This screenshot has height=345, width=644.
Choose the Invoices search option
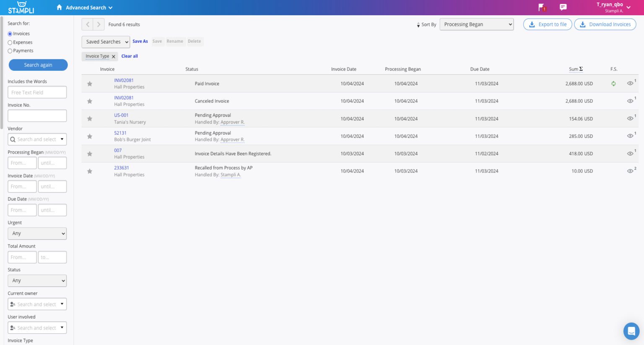click(10, 34)
